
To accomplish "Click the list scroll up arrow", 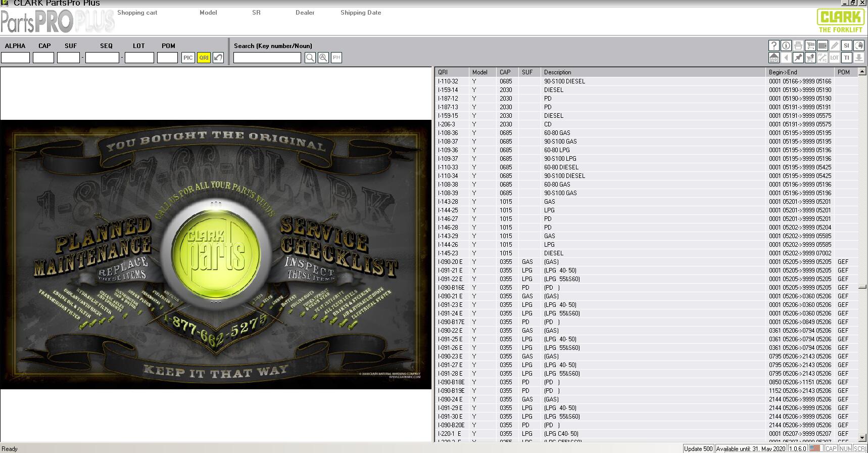I will point(862,72).
